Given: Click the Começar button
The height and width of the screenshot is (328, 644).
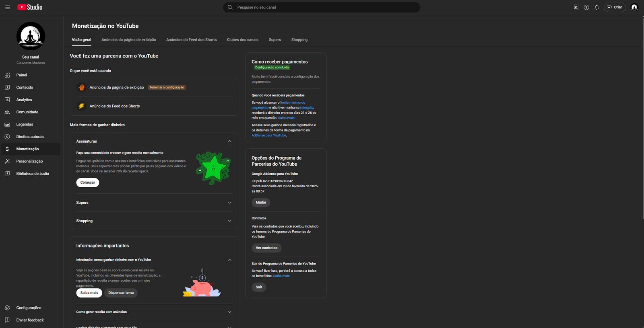Looking at the screenshot, I should click(x=88, y=182).
